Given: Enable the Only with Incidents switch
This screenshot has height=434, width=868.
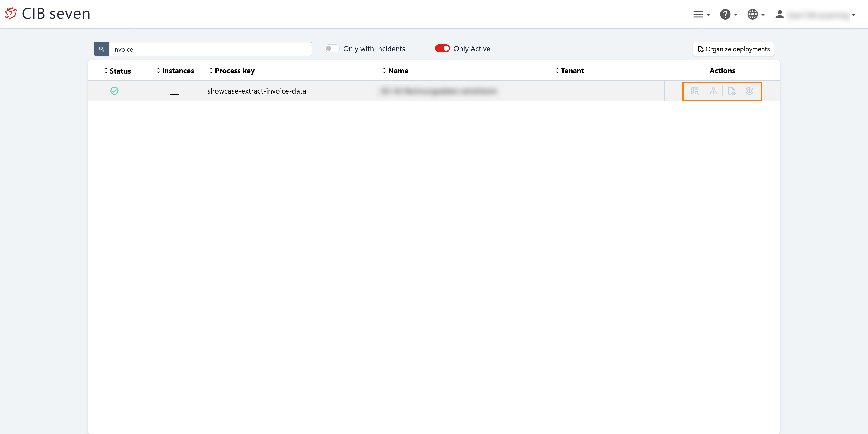Looking at the screenshot, I should 332,49.
